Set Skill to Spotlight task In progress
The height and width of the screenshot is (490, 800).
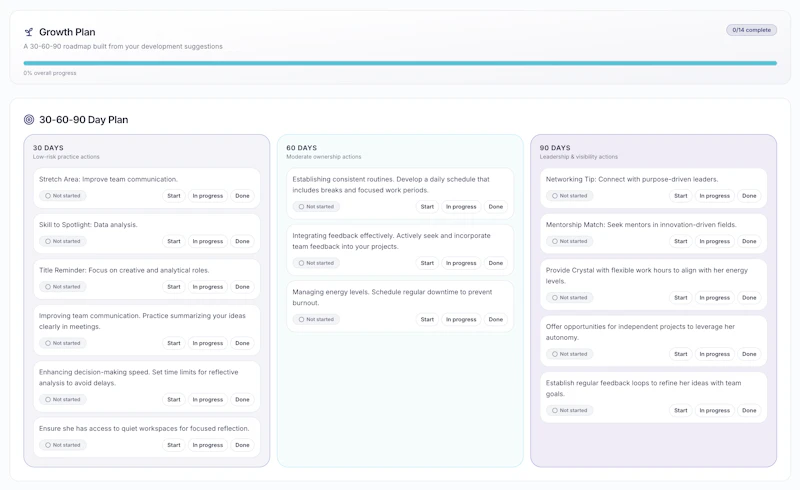click(x=208, y=241)
